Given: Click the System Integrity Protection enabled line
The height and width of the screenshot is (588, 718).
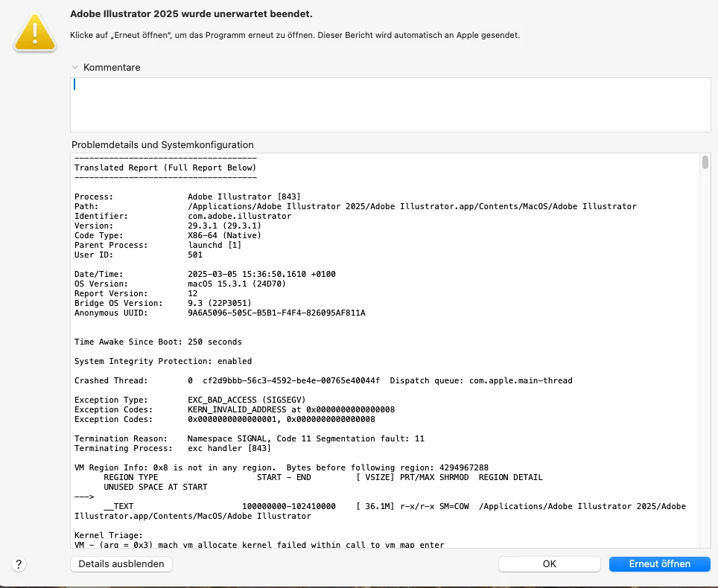Looking at the screenshot, I should tap(163, 361).
